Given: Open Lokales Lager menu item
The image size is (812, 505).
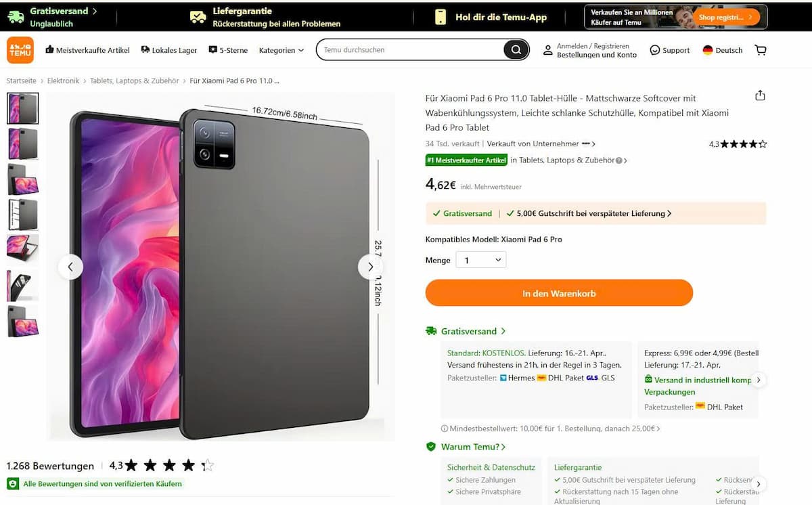Looking at the screenshot, I should [x=169, y=50].
